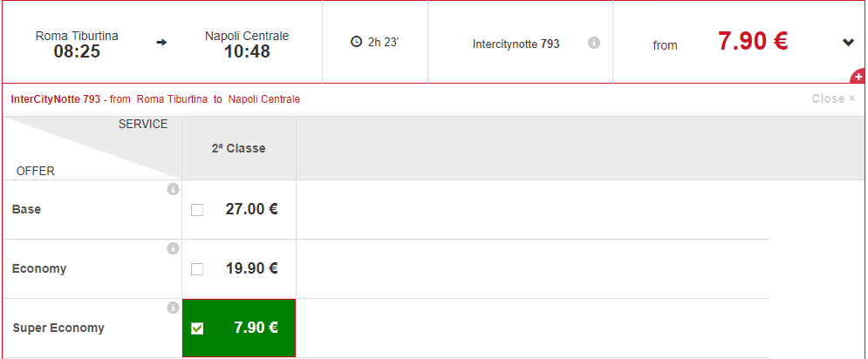This screenshot has height=359, width=868.
Task: Click the Napoli Centrale 10:48 arrival
Action: click(247, 44)
